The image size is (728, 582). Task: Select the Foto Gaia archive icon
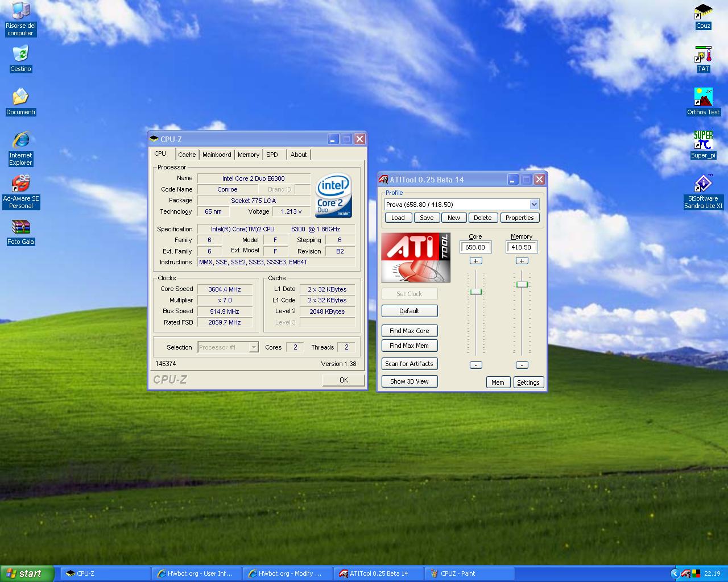click(x=20, y=232)
